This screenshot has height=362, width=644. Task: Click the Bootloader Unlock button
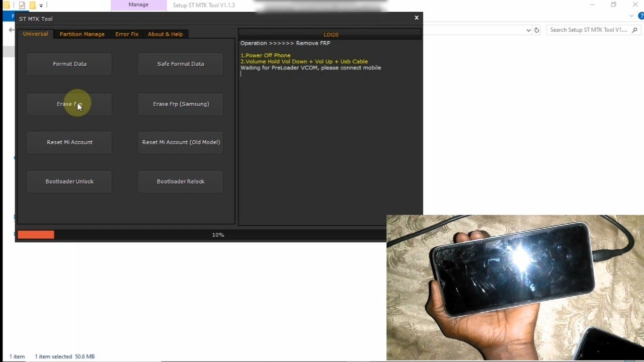[x=69, y=182]
